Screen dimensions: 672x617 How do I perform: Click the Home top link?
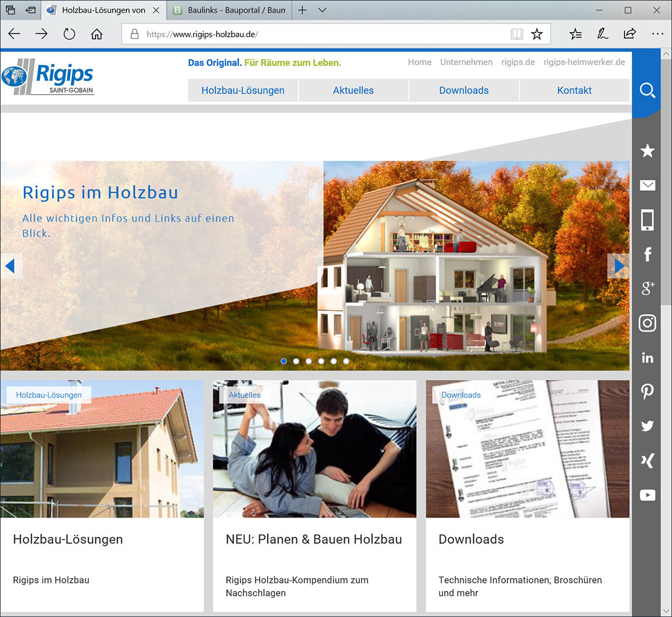420,62
